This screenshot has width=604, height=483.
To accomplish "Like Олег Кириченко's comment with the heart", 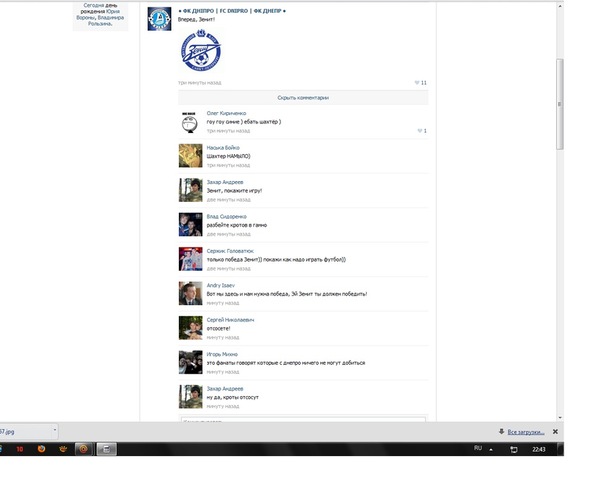I will tap(421, 131).
